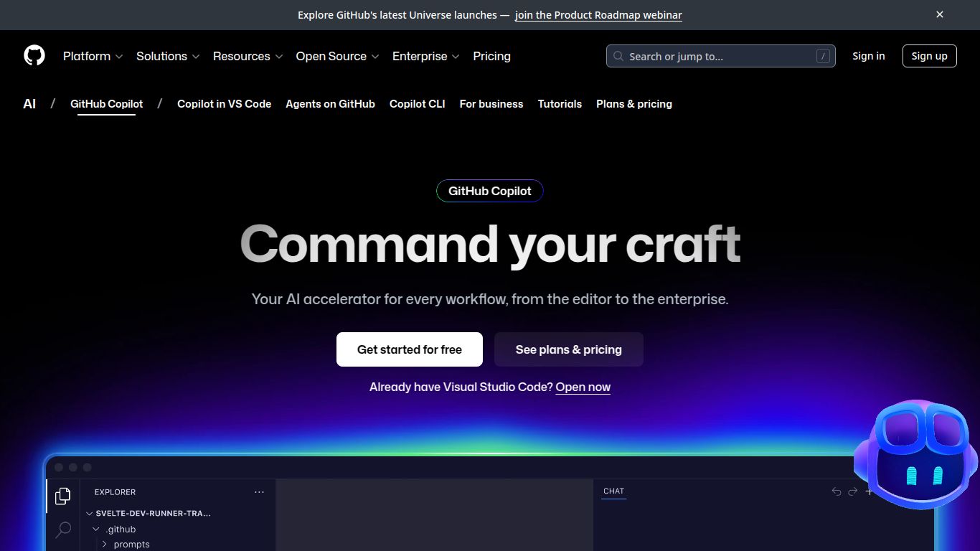Click Get started for free
This screenshot has height=551, width=980.
coord(409,349)
